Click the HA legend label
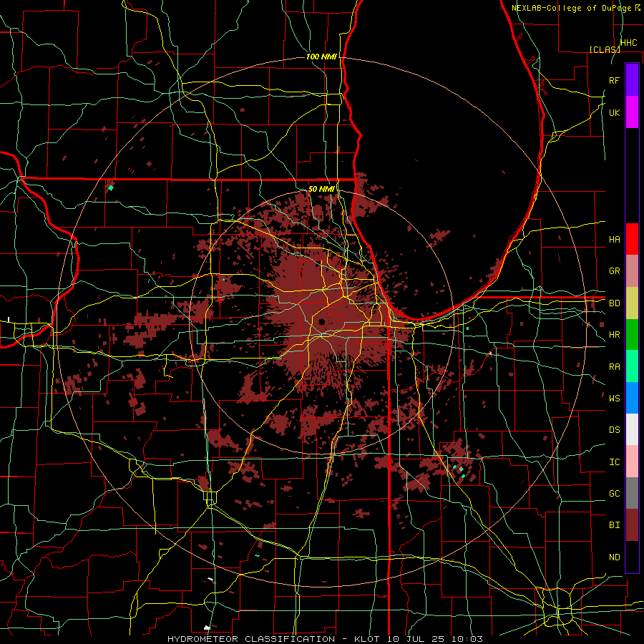 (x=614, y=239)
